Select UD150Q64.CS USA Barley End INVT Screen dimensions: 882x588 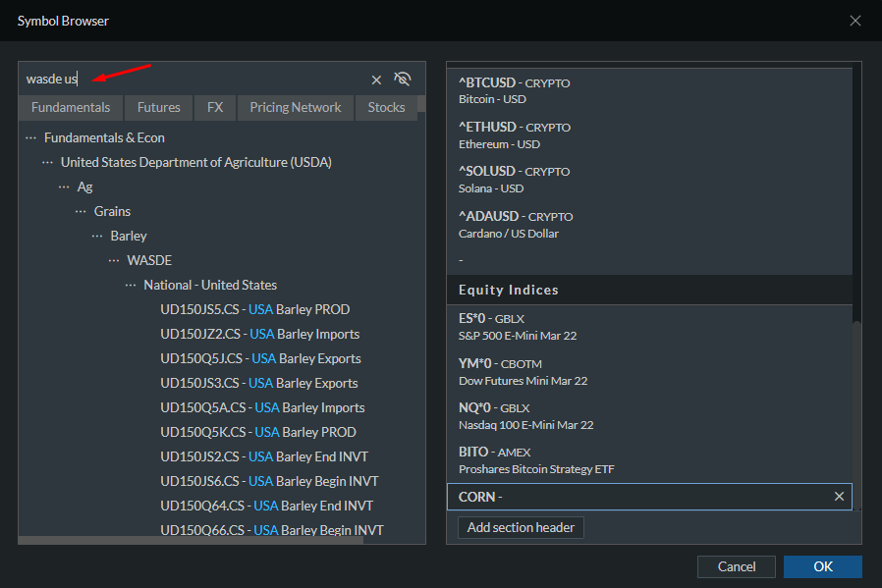[266, 506]
